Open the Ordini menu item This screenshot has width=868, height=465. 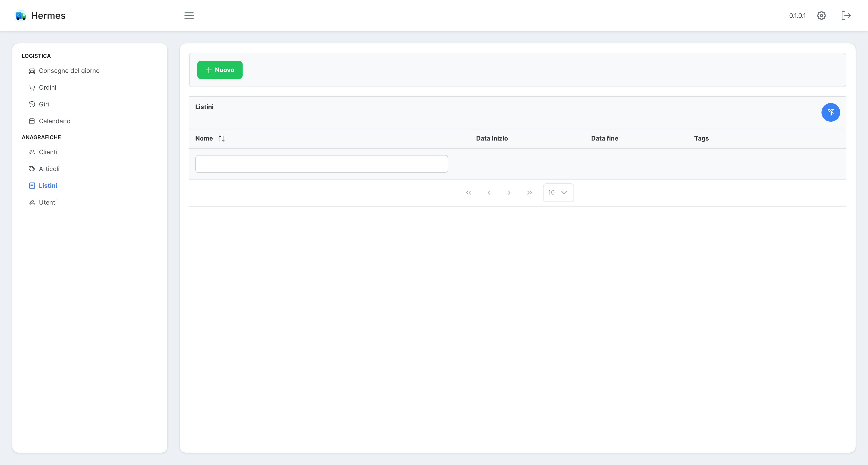coord(48,88)
